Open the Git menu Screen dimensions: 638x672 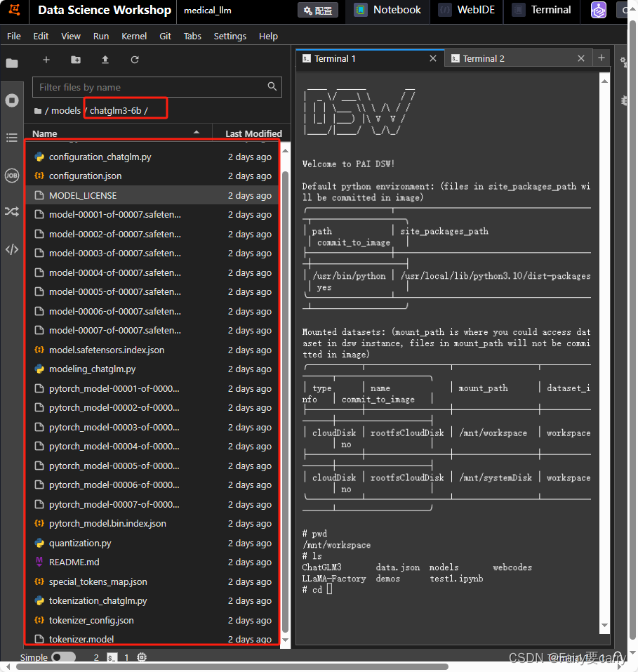coord(165,36)
